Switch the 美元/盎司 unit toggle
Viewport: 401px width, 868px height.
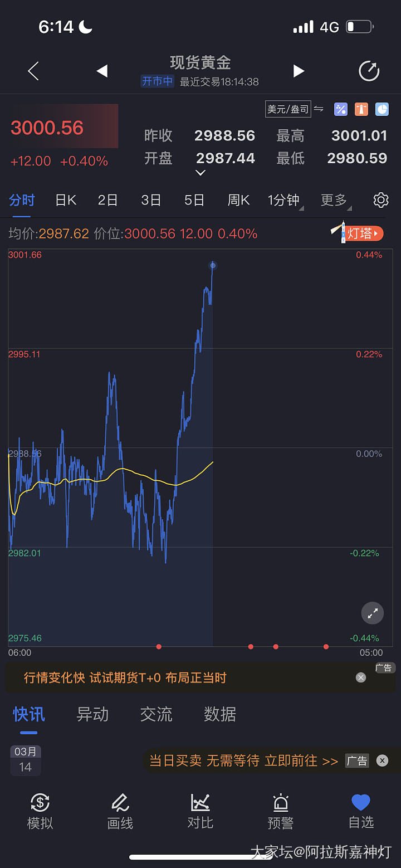295,109
